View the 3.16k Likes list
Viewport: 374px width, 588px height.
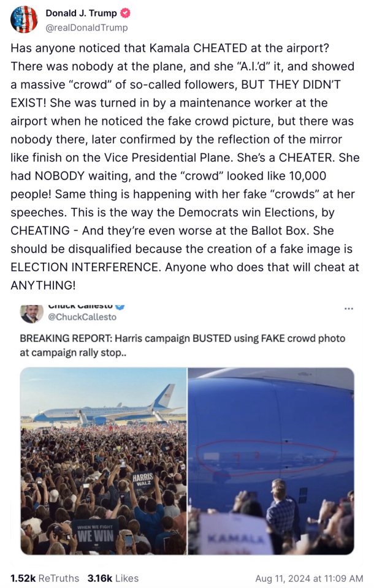113,578
